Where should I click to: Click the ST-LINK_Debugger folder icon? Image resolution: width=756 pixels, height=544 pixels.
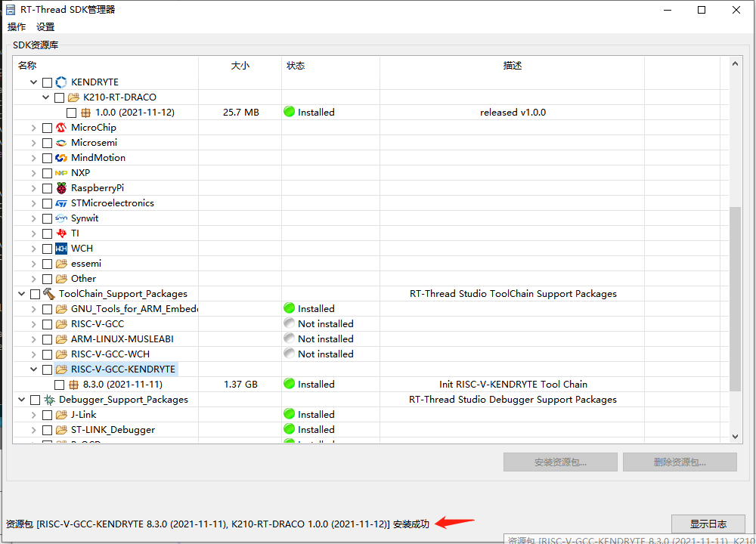[61, 430]
